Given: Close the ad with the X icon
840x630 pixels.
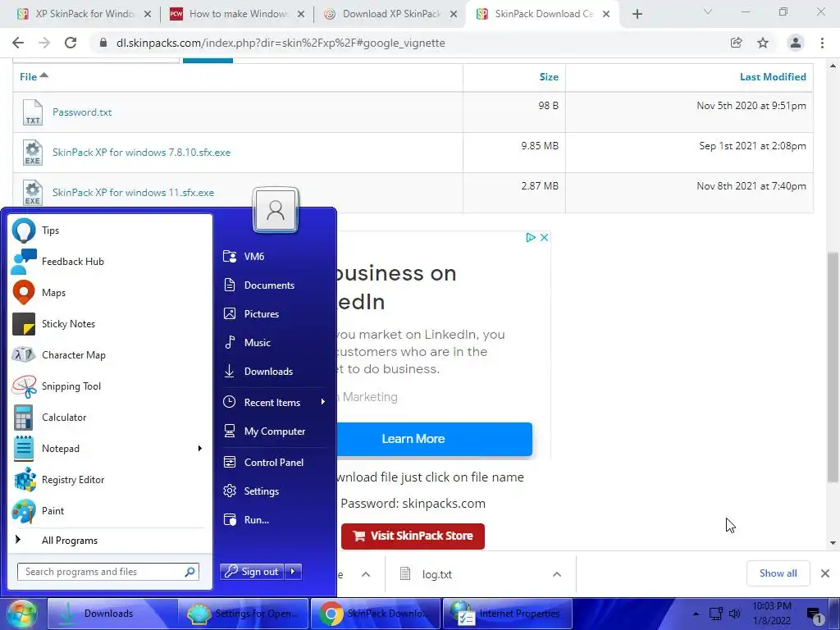Looking at the screenshot, I should [x=544, y=237].
